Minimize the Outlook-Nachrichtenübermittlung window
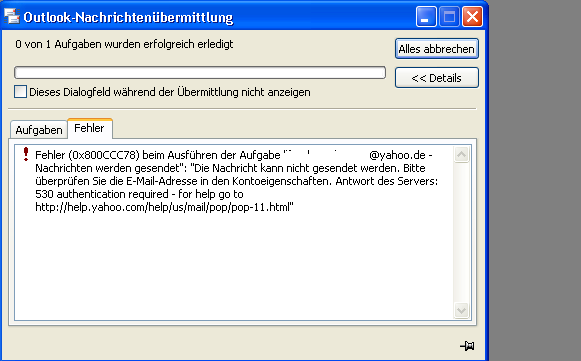This screenshot has height=361, width=581. pos(426,17)
